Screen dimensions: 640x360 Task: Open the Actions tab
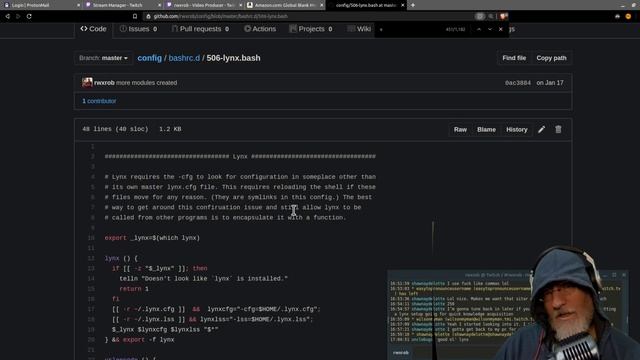click(x=260, y=29)
